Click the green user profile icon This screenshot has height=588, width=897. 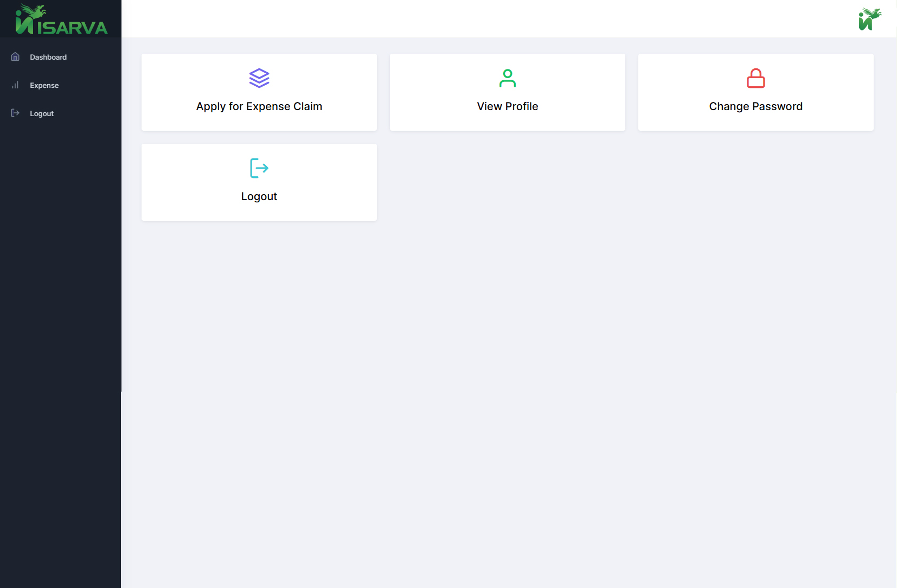tap(508, 78)
